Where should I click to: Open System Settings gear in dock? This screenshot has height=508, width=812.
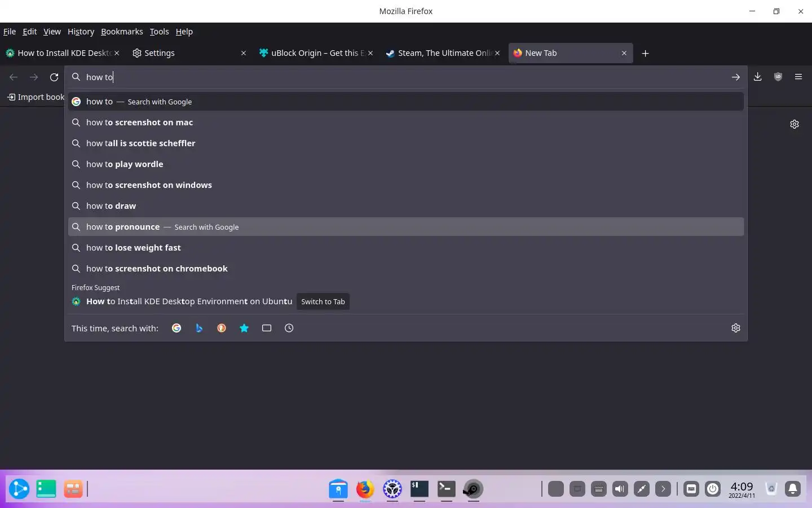point(392,489)
